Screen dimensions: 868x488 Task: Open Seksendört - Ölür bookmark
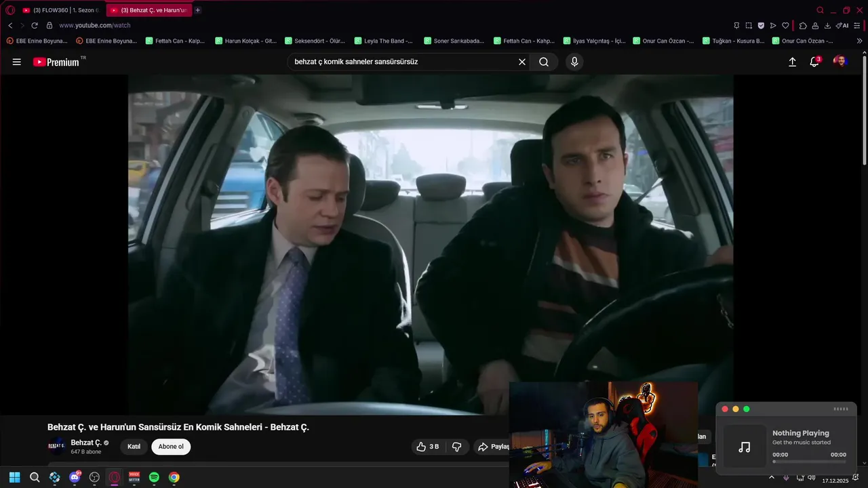point(315,41)
